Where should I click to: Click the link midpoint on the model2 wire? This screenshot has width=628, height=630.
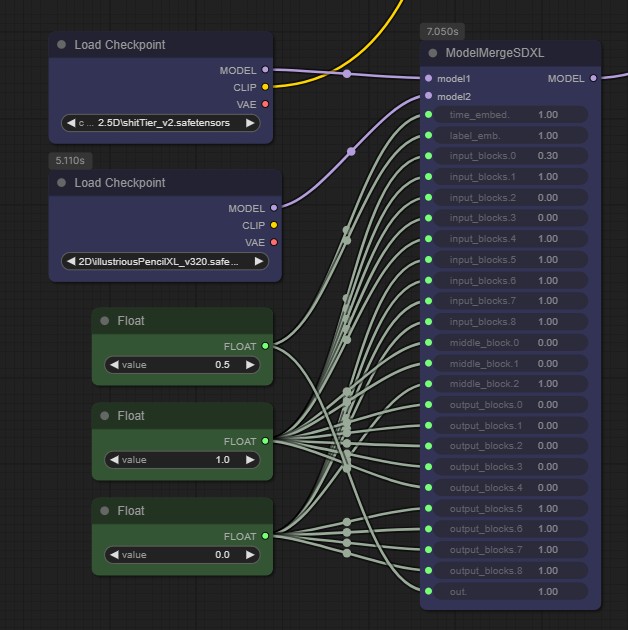(351, 151)
